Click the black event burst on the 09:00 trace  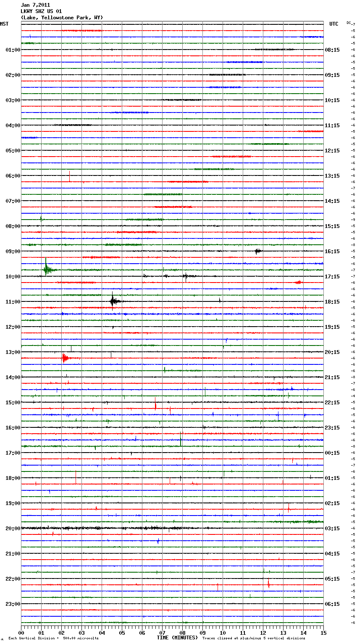point(257,251)
